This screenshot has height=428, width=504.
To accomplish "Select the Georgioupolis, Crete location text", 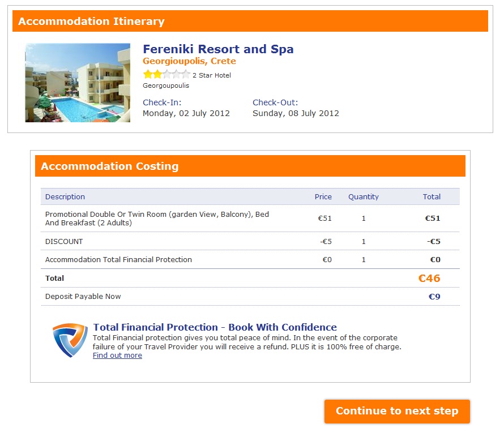I will 189,61.
